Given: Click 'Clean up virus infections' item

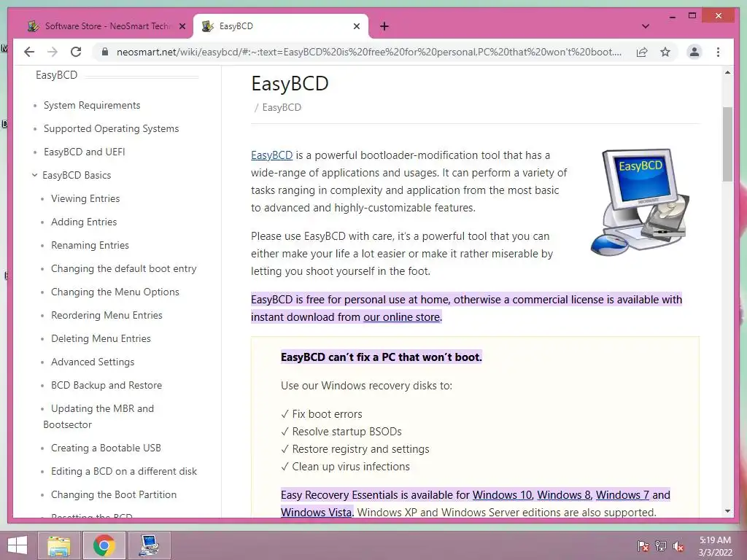Looking at the screenshot, I should 345,467.
